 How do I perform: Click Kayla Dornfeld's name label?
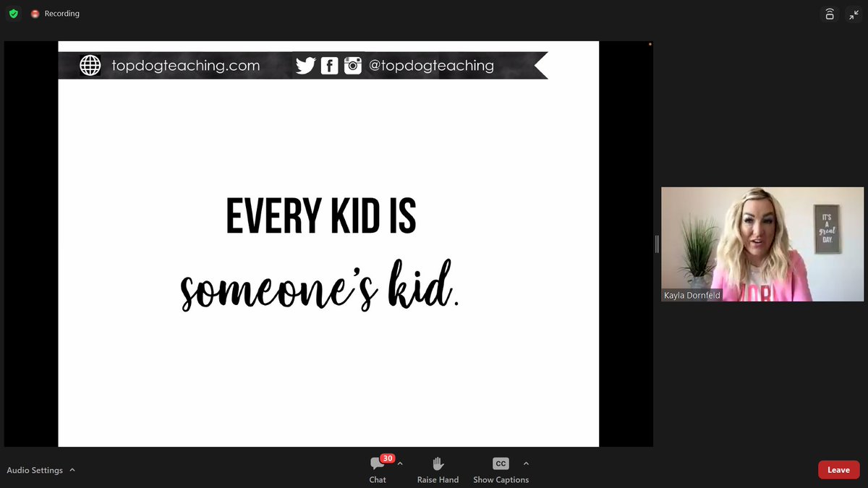[693, 295]
